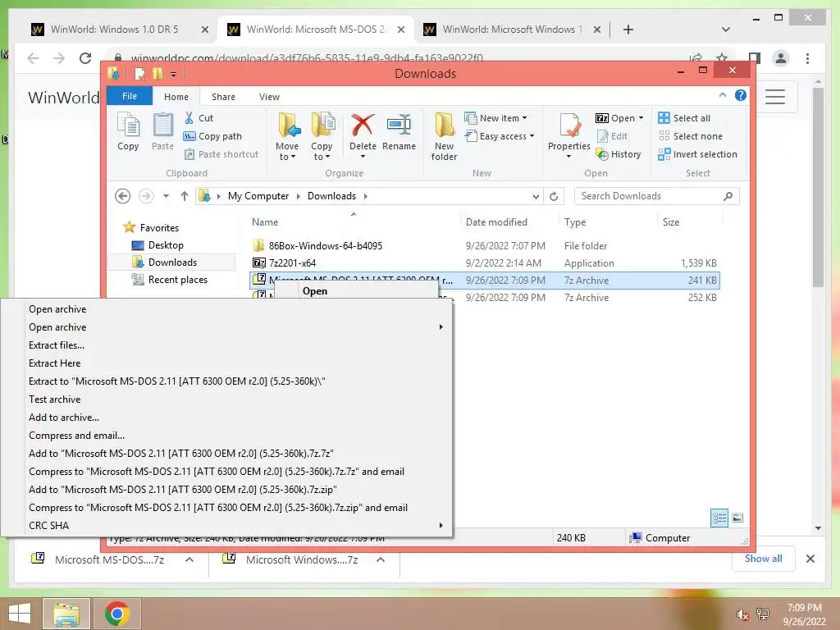This screenshot has height=630, width=840.
Task: Click My Computer in the breadcrumb
Action: pyautogui.click(x=258, y=196)
